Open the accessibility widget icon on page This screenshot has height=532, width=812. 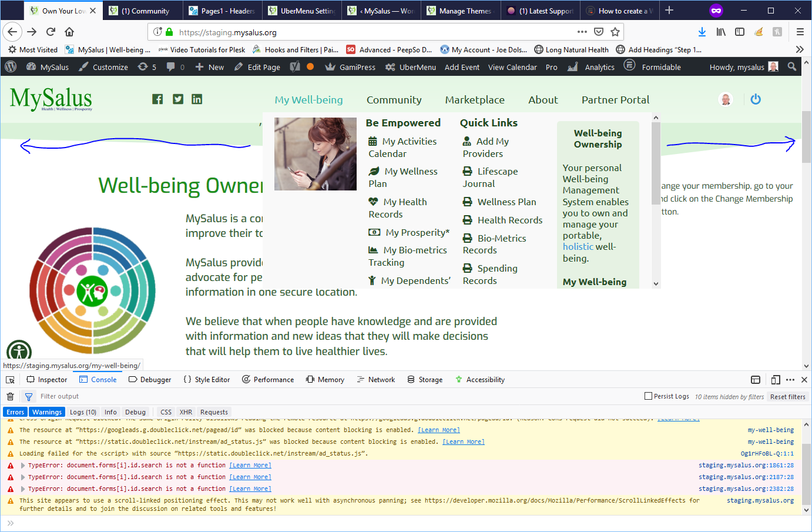tap(19, 352)
